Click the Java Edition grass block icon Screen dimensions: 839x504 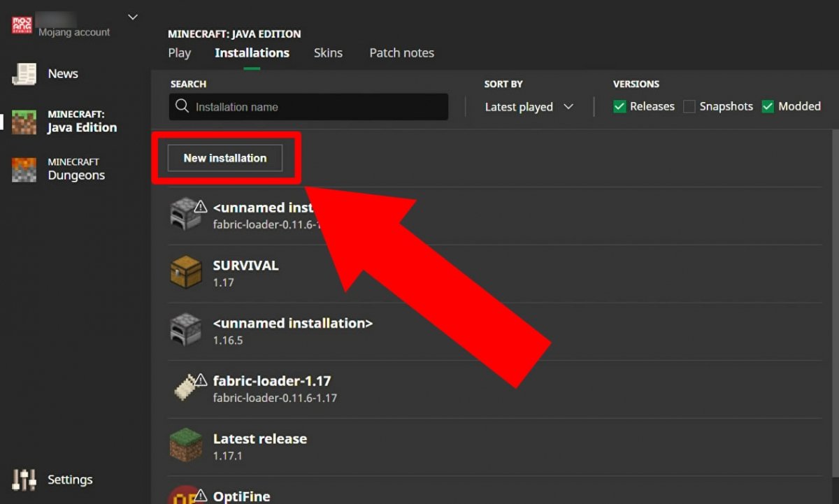(24, 122)
